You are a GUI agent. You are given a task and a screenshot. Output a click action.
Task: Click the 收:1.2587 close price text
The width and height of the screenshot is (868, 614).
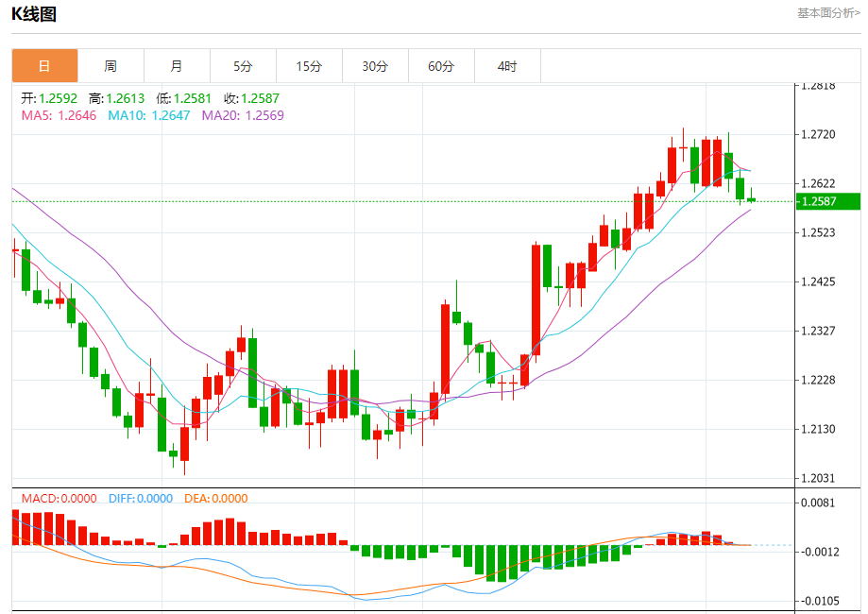click(252, 98)
